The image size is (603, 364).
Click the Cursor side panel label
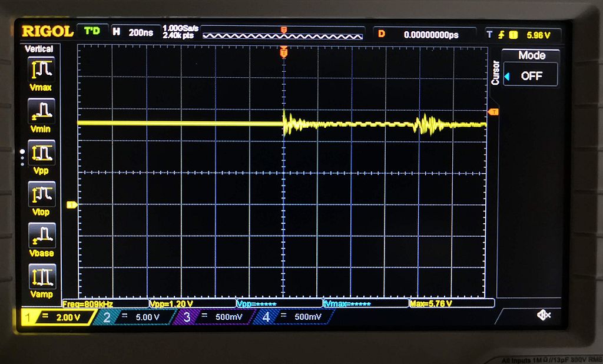click(495, 73)
